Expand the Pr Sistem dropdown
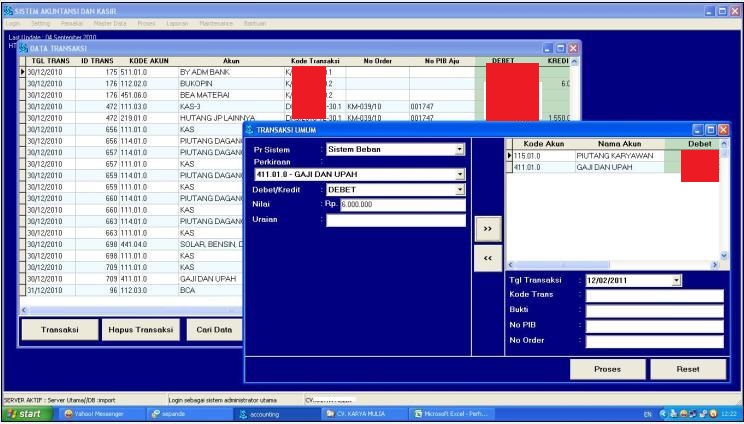The height and width of the screenshot is (424, 744). point(460,149)
